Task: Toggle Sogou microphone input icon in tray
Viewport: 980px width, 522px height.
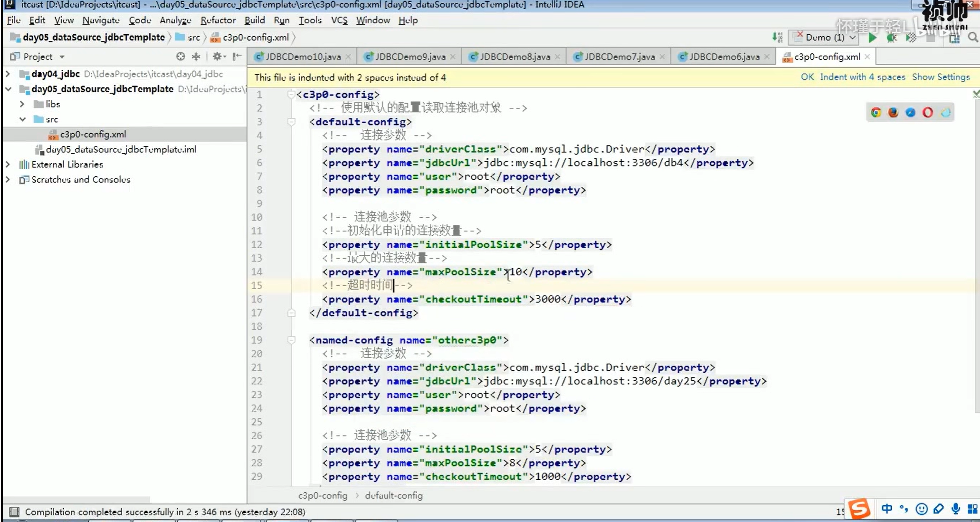Action: 956,509
